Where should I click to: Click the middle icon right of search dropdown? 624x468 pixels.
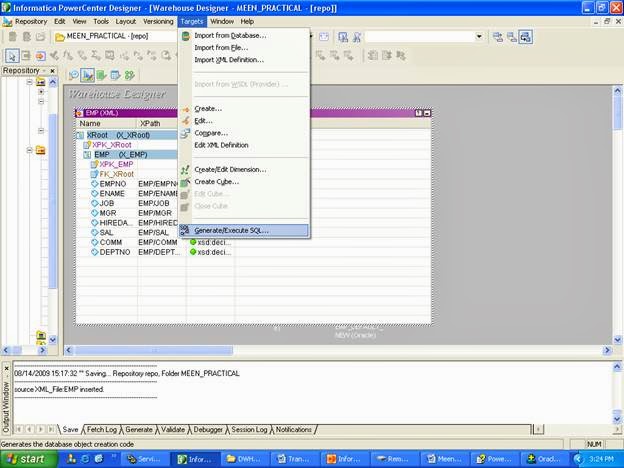tap(511, 37)
